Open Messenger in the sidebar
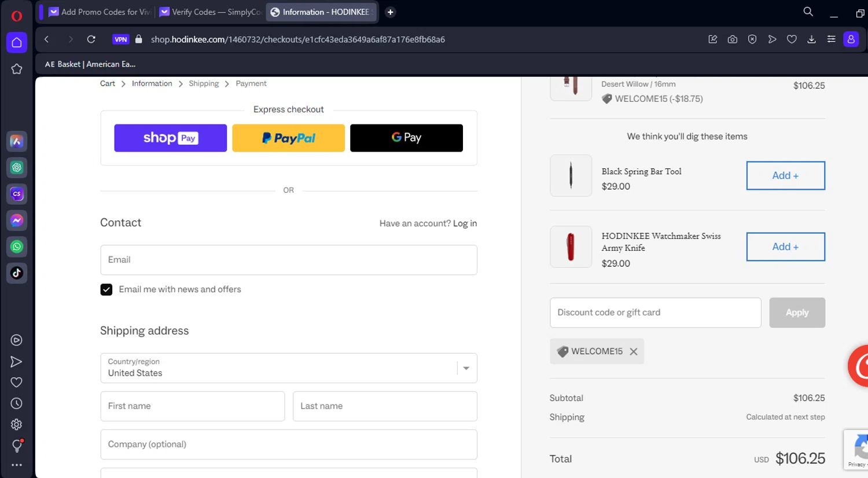Image resolution: width=868 pixels, height=478 pixels. pyautogui.click(x=17, y=220)
